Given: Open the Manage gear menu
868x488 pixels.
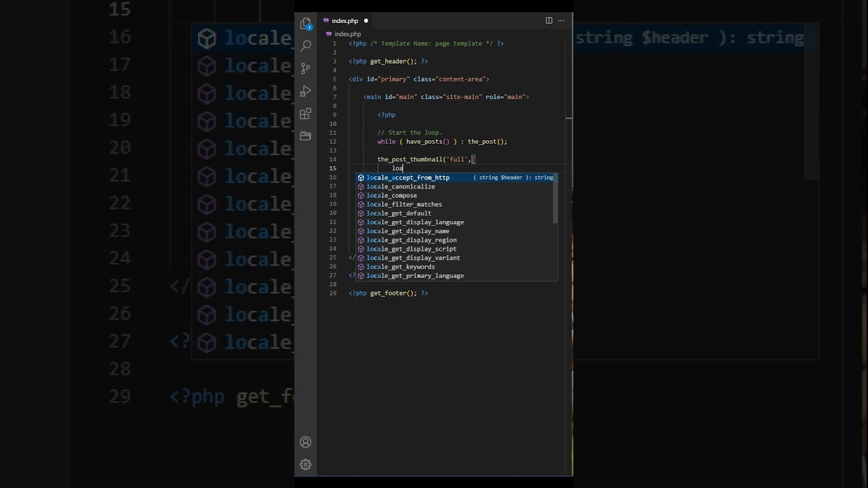Looking at the screenshot, I should click(306, 465).
